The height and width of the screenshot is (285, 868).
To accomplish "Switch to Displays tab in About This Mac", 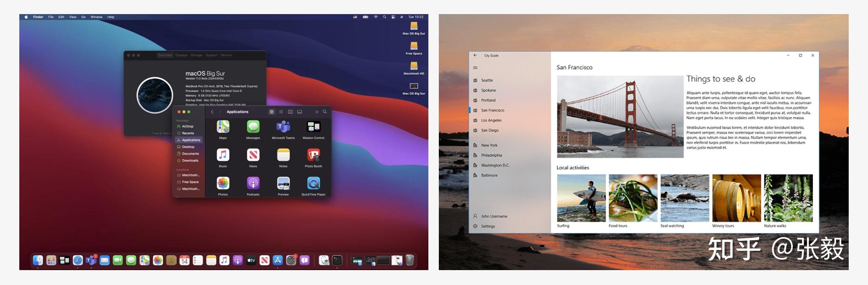I will click(x=182, y=55).
